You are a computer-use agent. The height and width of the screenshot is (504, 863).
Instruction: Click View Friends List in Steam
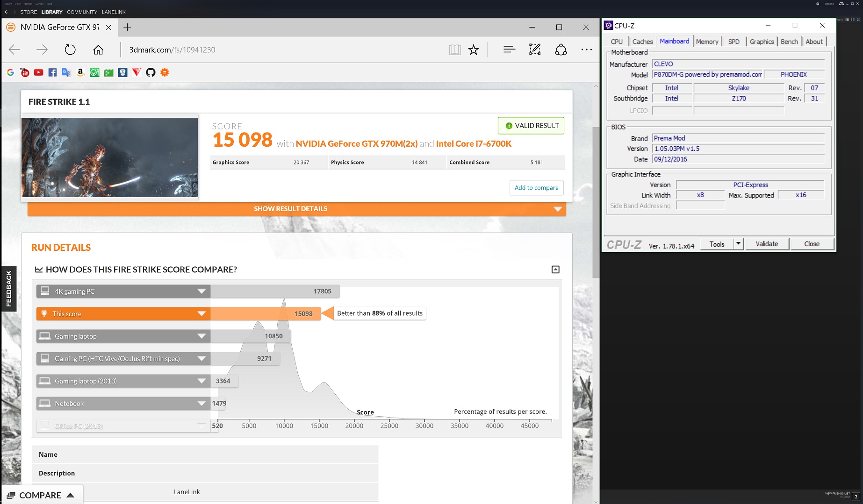point(837,495)
